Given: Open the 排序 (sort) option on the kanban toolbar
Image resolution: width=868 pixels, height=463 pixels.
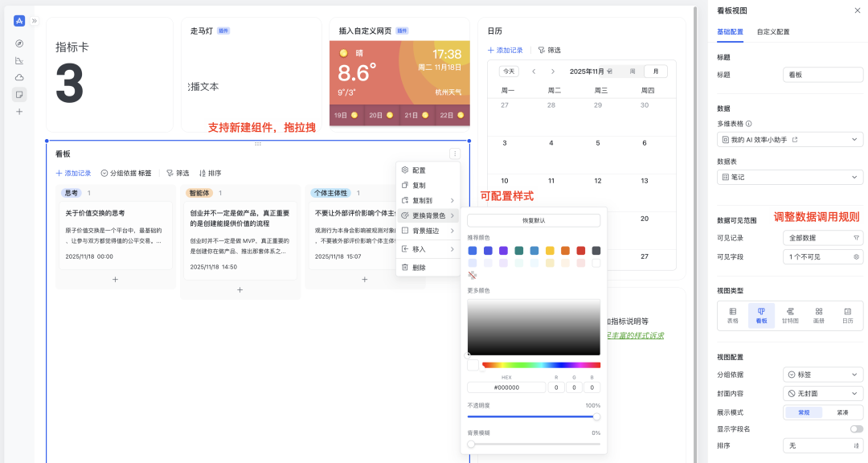Looking at the screenshot, I should (208, 171).
